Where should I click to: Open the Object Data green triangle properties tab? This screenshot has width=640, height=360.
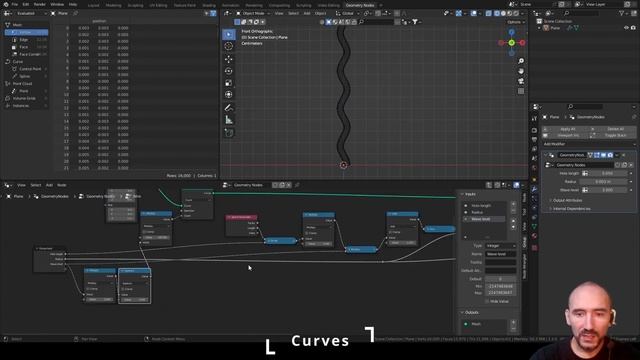point(534,226)
